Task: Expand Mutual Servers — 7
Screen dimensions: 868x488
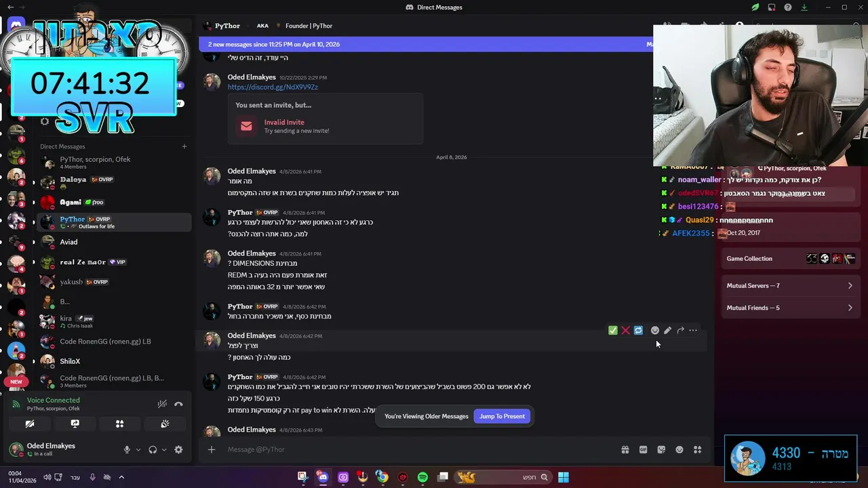Action: pos(789,286)
